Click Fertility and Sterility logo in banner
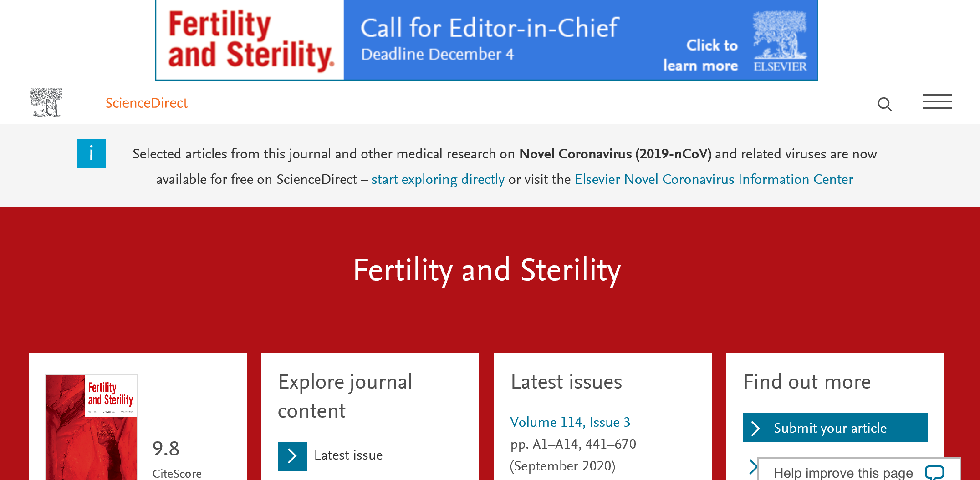 [250, 40]
